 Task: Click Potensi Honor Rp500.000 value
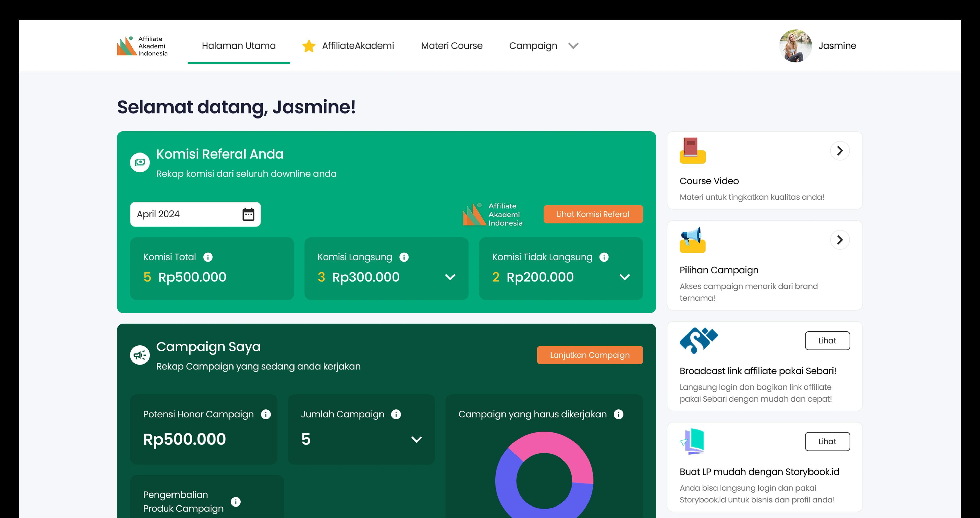pyautogui.click(x=185, y=440)
